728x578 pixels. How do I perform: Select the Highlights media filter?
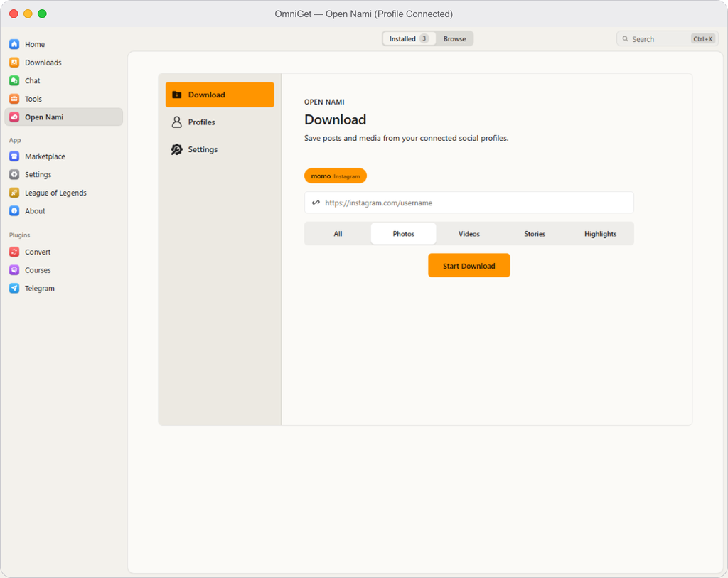point(600,233)
